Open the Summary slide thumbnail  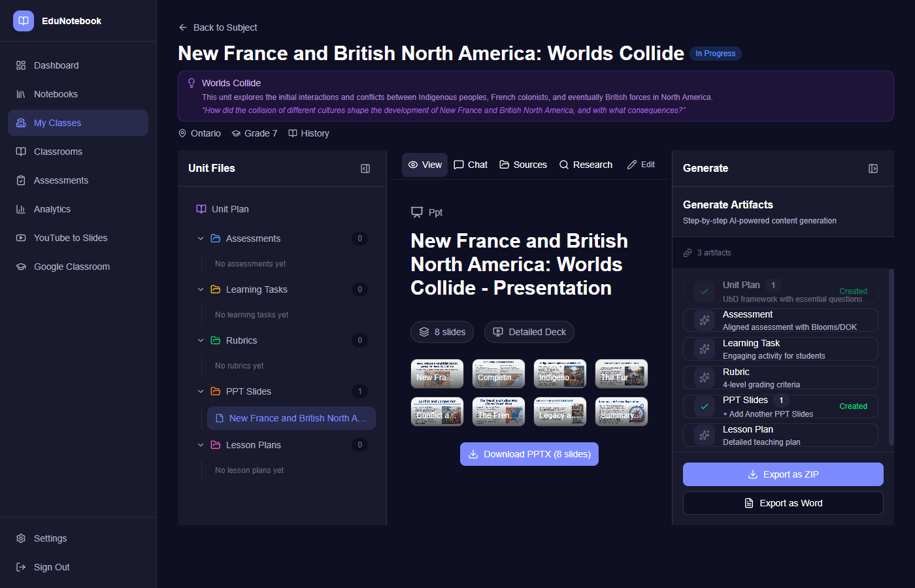(621, 412)
